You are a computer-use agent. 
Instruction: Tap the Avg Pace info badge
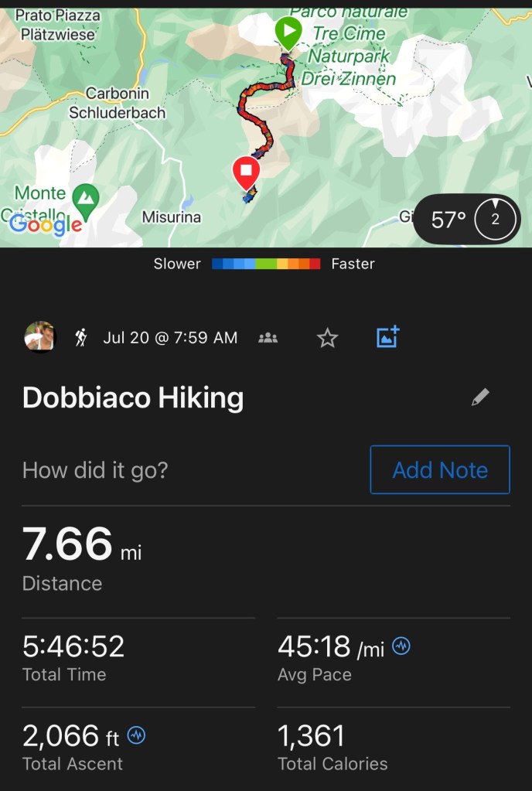[x=401, y=646]
